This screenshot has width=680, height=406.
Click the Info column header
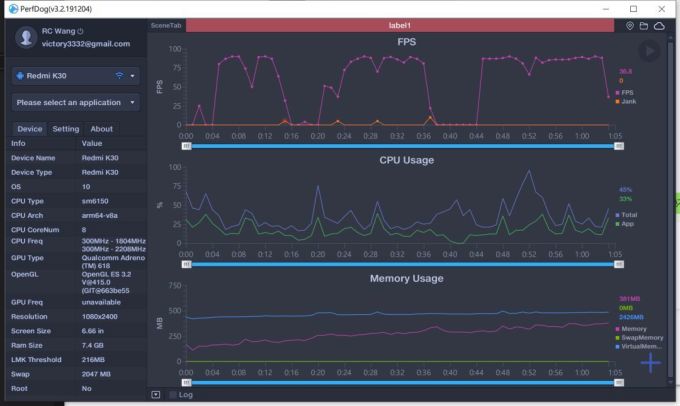pyautogui.click(x=18, y=143)
